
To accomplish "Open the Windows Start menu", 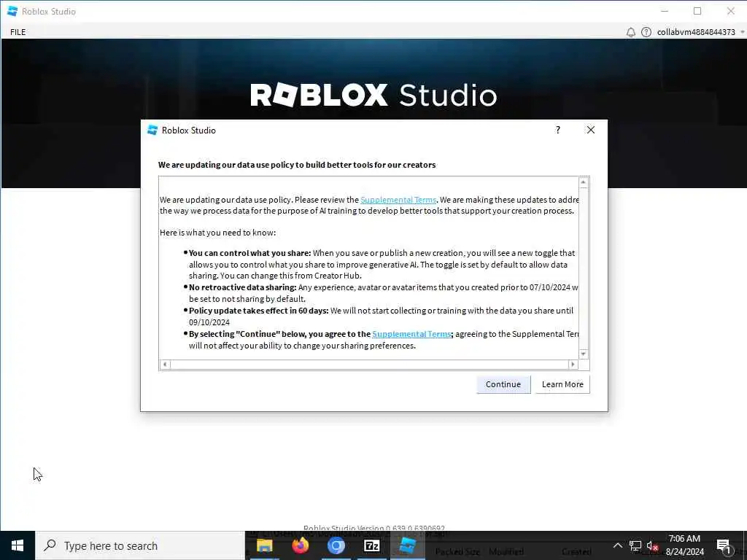I will pyautogui.click(x=18, y=545).
